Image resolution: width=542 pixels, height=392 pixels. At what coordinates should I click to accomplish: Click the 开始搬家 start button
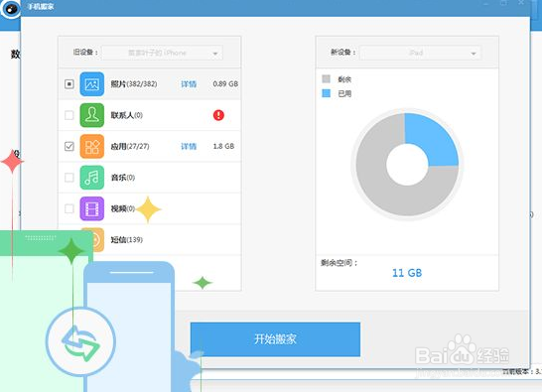point(275,339)
